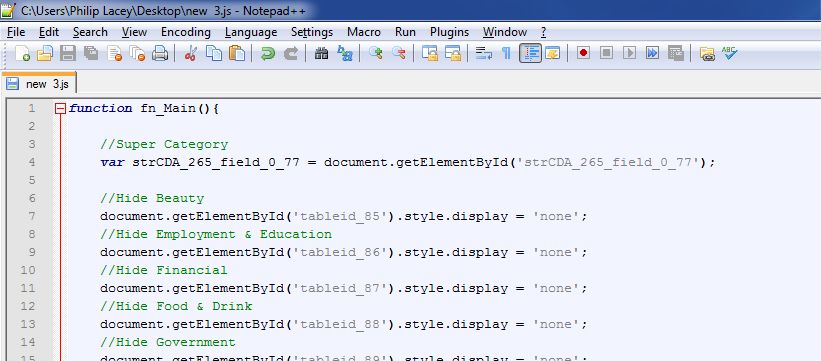Click the Zoom Out magnifier icon

click(398, 53)
